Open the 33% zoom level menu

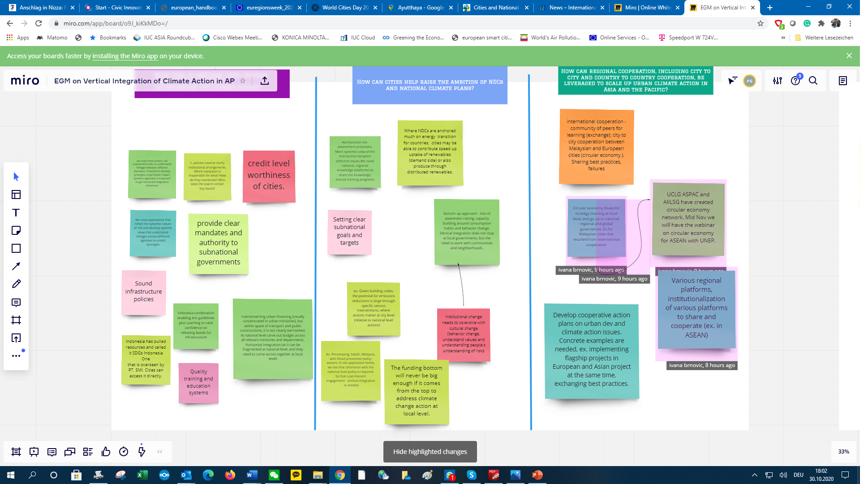pos(843,452)
